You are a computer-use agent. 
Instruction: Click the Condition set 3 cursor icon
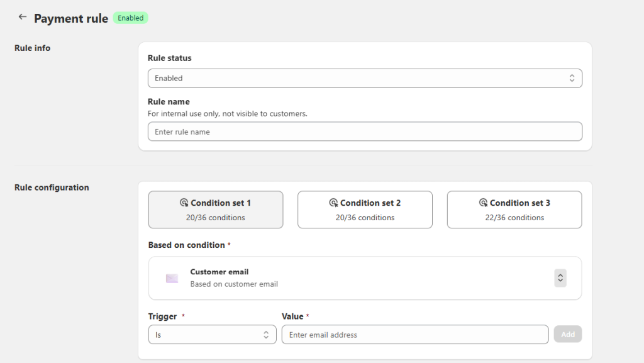[484, 203]
